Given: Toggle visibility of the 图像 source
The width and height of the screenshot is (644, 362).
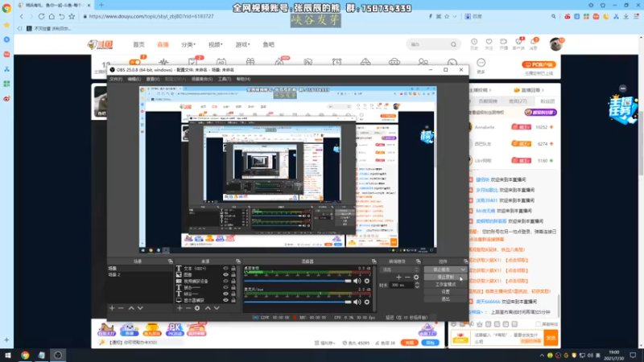Looking at the screenshot, I should pyautogui.click(x=225, y=274).
